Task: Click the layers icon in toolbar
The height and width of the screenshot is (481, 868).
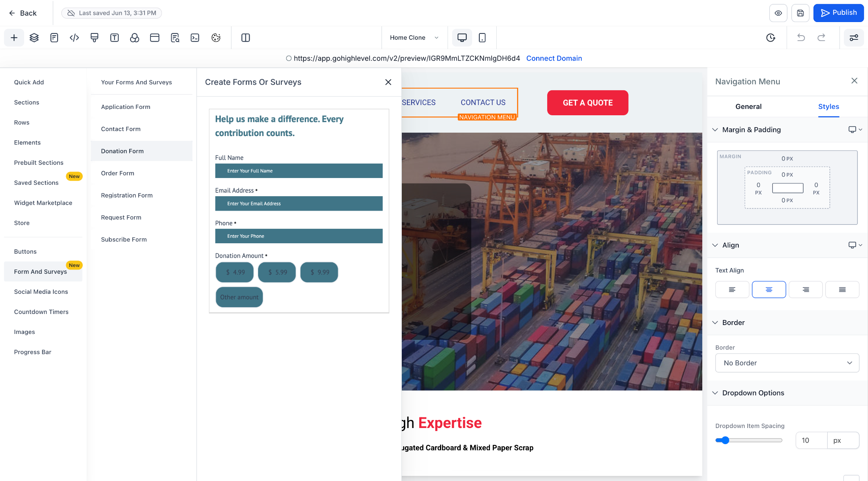Action: coord(34,38)
